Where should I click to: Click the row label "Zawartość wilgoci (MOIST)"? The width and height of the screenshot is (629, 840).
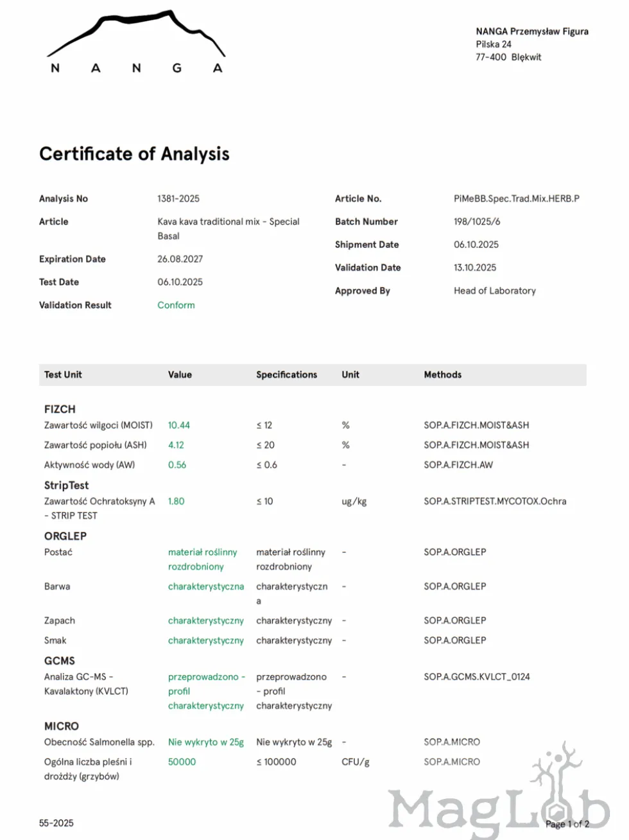(98, 425)
